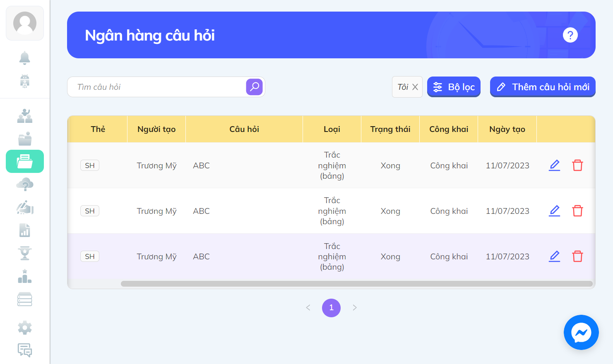Viewport: 613px width, 364px height.
Task: Open the cloud question mark icon
Action: [25, 184]
